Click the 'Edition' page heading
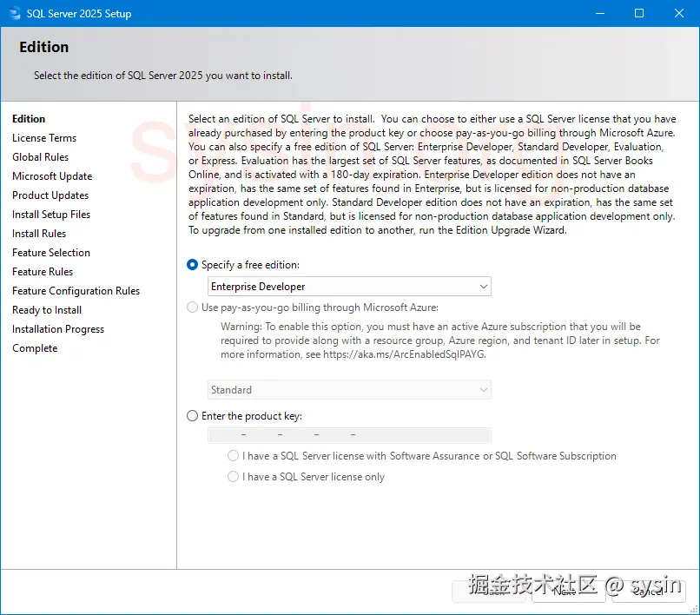Screen dimensions: 700x615 coord(43,47)
